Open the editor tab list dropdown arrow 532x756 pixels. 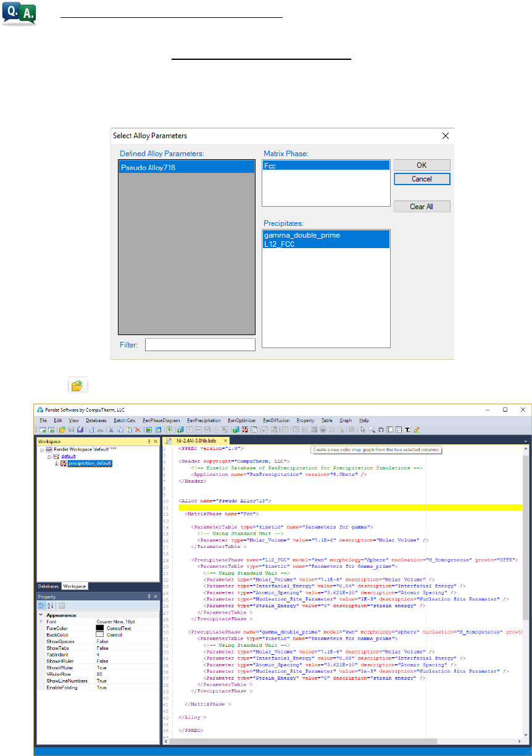525,442
